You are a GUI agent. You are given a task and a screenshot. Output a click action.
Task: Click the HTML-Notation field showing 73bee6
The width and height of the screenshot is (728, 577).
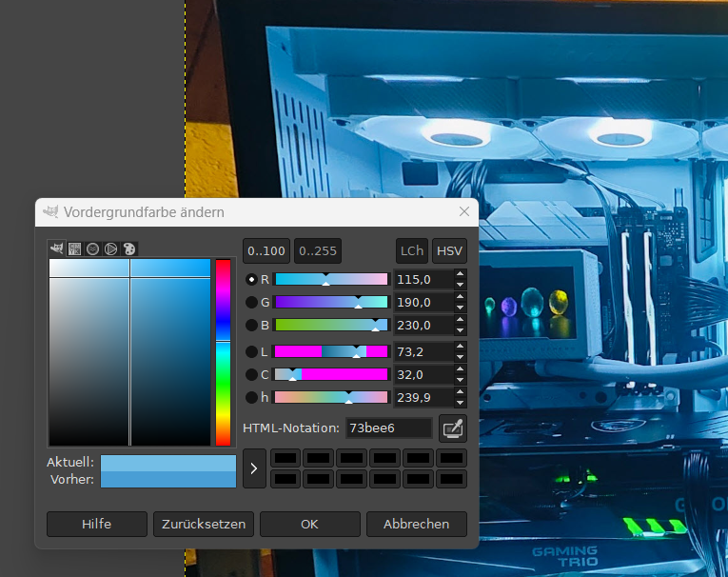click(x=389, y=428)
